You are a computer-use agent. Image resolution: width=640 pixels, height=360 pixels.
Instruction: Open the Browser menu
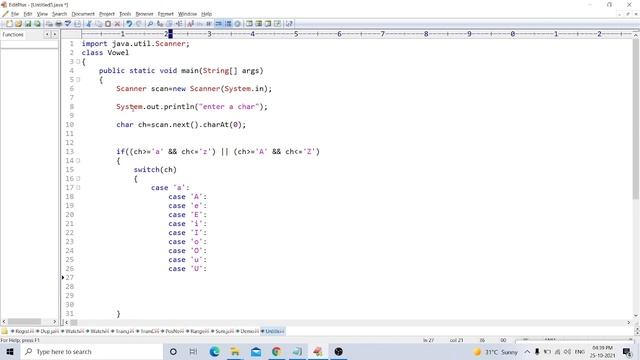[144, 14]
